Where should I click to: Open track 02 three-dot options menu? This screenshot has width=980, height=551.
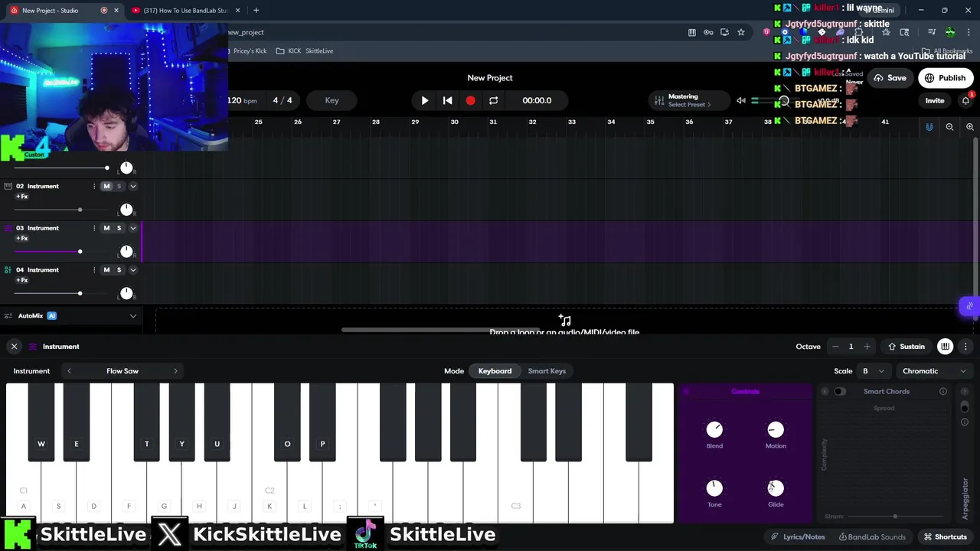tap(94, 186)
